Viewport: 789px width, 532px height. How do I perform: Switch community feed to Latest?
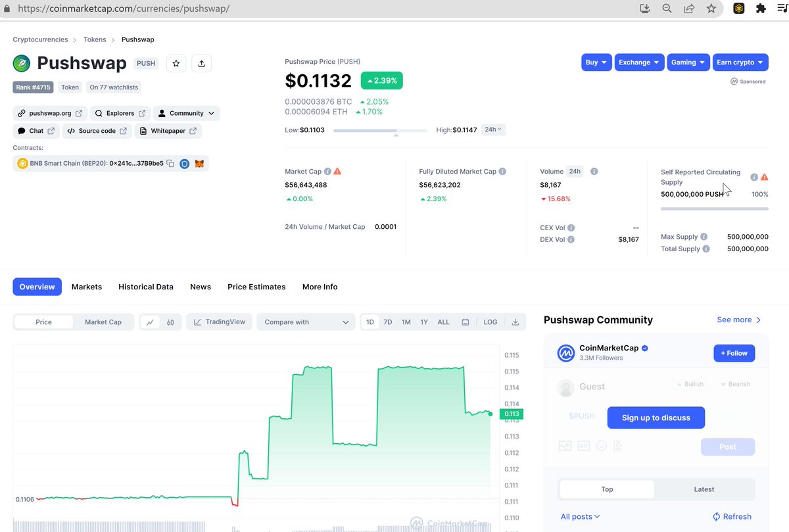pyautogui.click(x=704, y=489)
